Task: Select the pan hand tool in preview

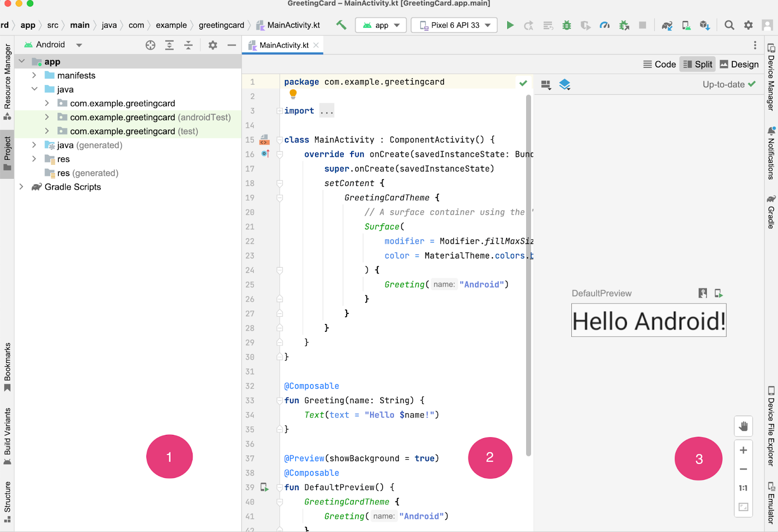Action: 743,427
